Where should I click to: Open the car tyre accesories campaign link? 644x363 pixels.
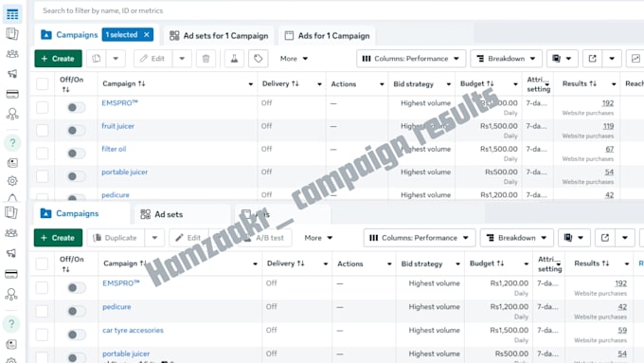133,330
